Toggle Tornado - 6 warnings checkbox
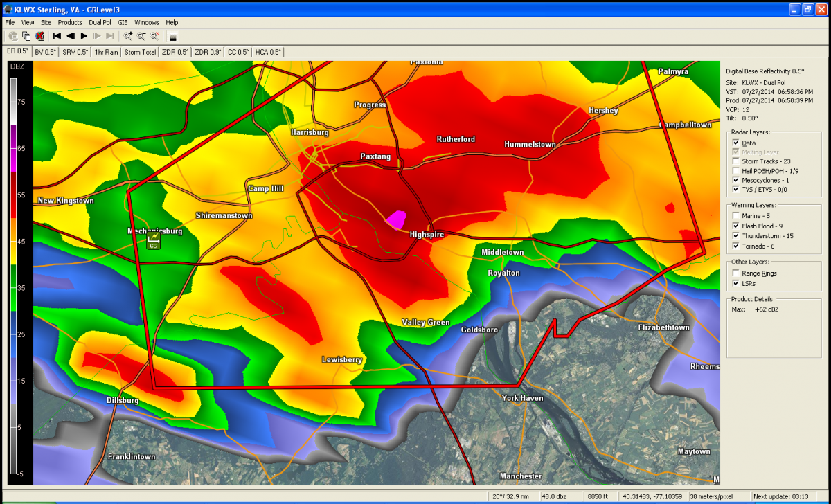This screenshot has height=504, width=831. (x=736, y=246)
